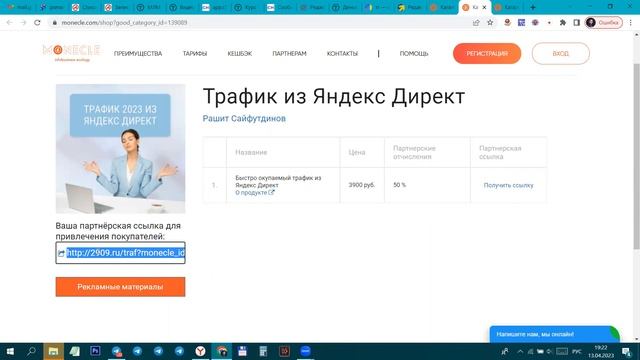Image resolution: width=640 pixels, height=360 pixels.
Task: Open the ПОМОЩЬ menu item
Action: (414, 53)
